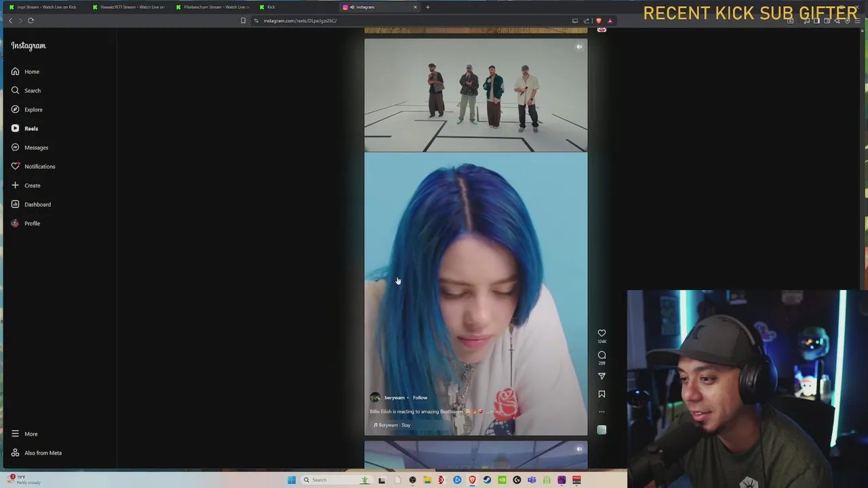The width and height of the screenshot is (868, 488).
Task: Click Create to make a new post
Action: point(25,185)
